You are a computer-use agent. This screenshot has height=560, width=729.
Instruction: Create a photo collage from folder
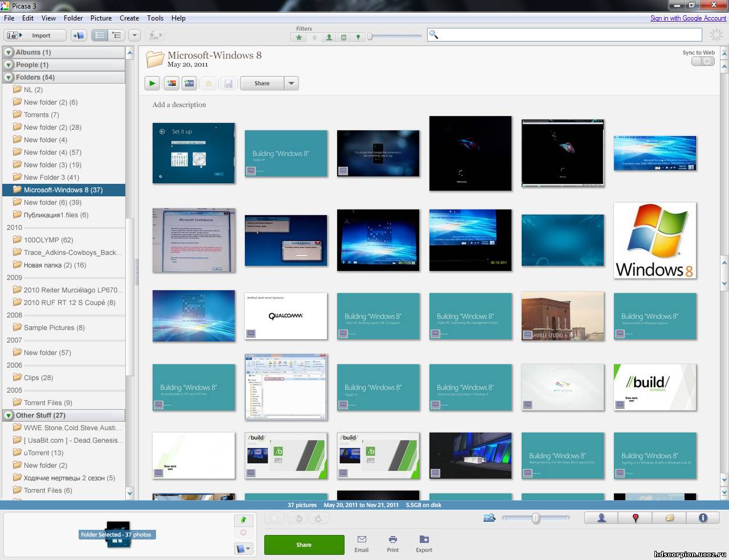click(171, 83)
